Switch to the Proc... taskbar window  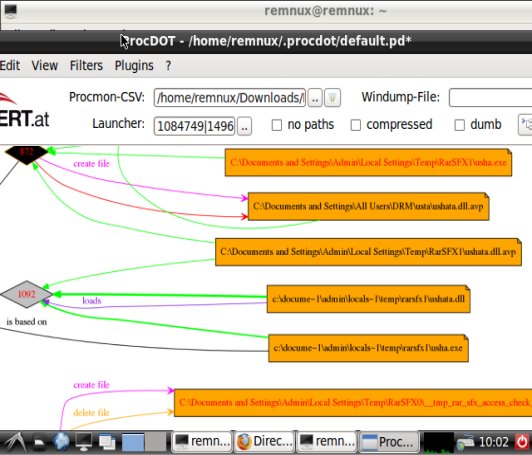[x=389, y=441]
